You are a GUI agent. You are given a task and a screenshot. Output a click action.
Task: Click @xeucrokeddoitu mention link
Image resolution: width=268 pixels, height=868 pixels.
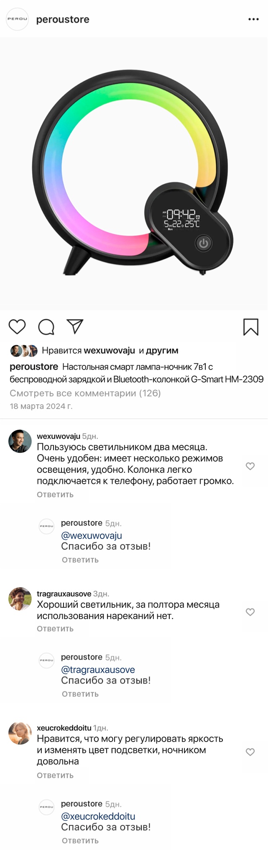[98, 816]
